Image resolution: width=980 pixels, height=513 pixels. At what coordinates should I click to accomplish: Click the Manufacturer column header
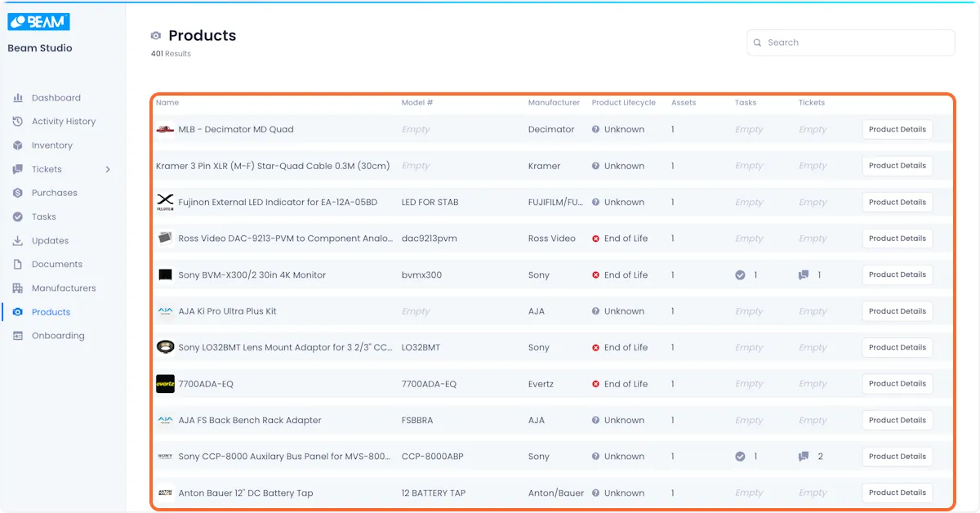(x=554, y=103)
